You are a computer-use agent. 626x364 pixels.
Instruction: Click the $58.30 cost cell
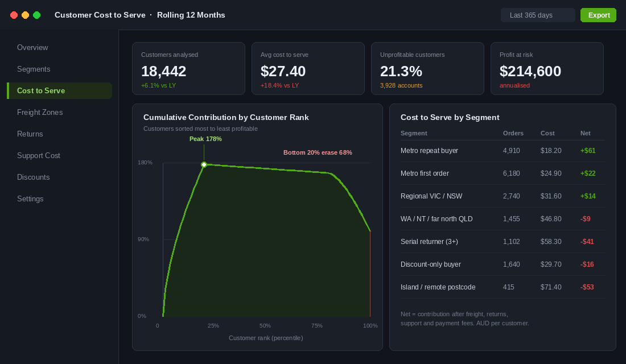[551, 242]
